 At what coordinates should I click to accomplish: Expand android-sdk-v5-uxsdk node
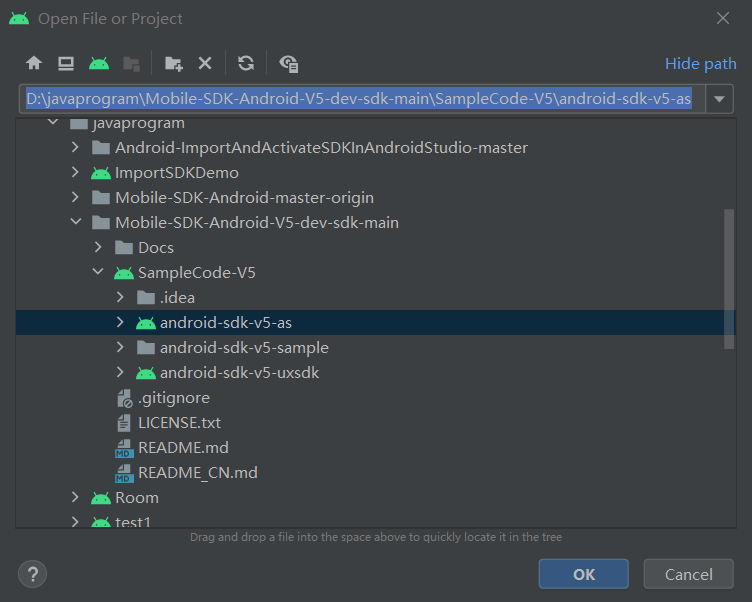tap(120, 372)
